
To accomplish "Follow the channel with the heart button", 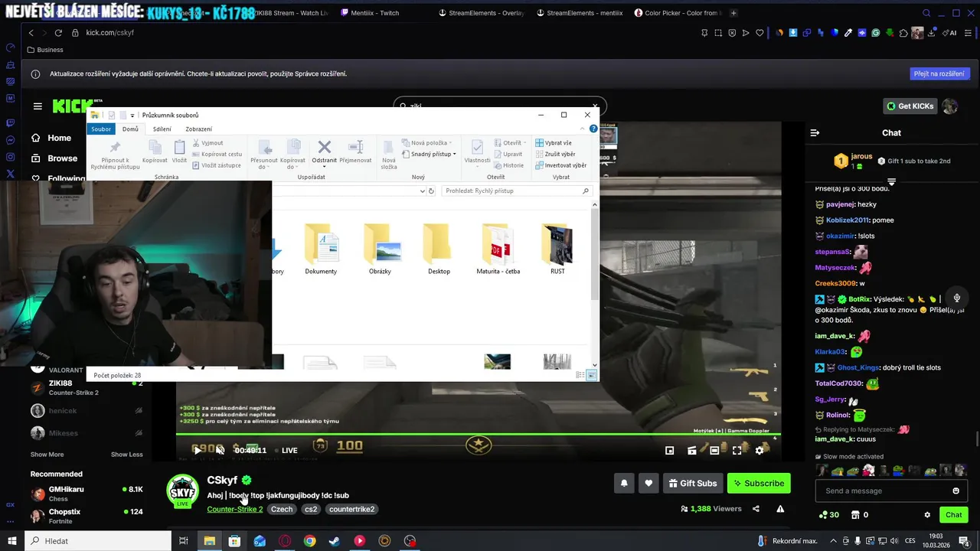I will tap(648, 483).
